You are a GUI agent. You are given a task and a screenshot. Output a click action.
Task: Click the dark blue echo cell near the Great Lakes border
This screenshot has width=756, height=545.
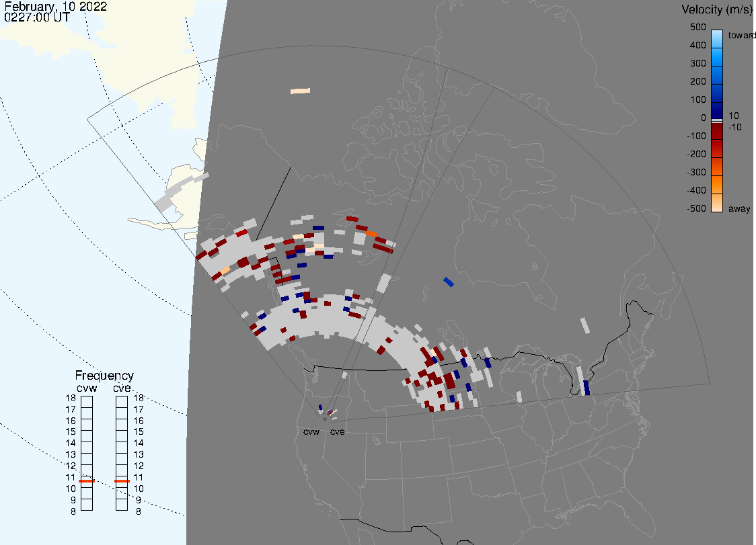pyautogui.click(x=587, y=388)
